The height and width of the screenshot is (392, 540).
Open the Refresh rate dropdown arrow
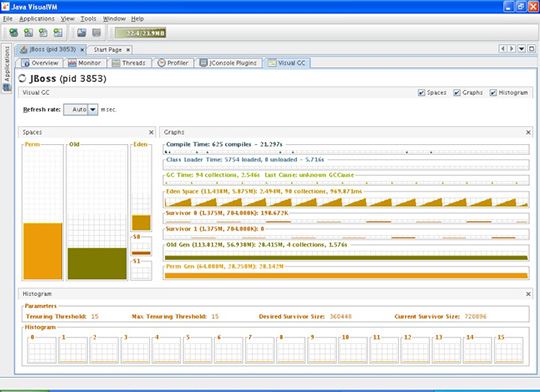coord(93,110)
